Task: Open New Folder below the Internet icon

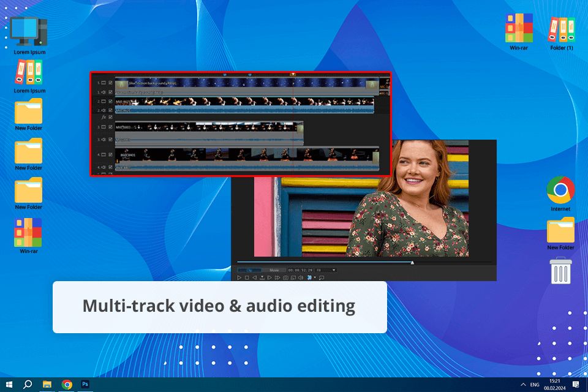Action: click(560, 234)
